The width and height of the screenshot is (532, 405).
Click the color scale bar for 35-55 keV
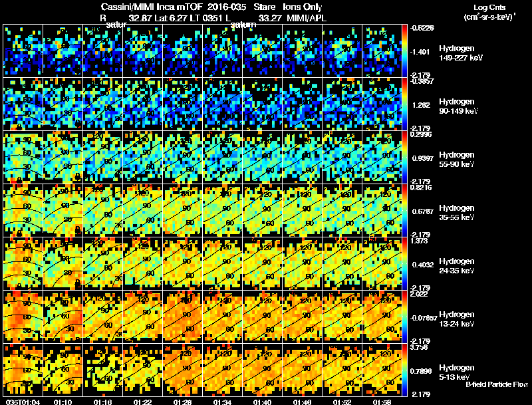coord(404,211)
